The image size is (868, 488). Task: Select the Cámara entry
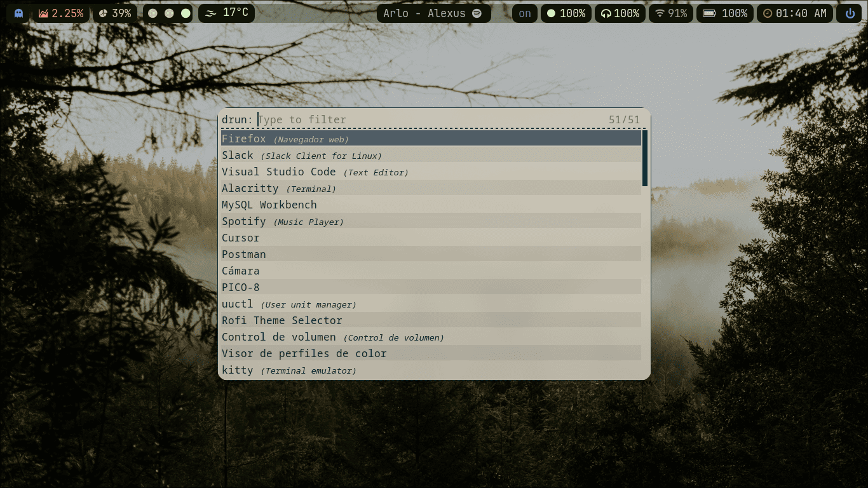point(431,271)
